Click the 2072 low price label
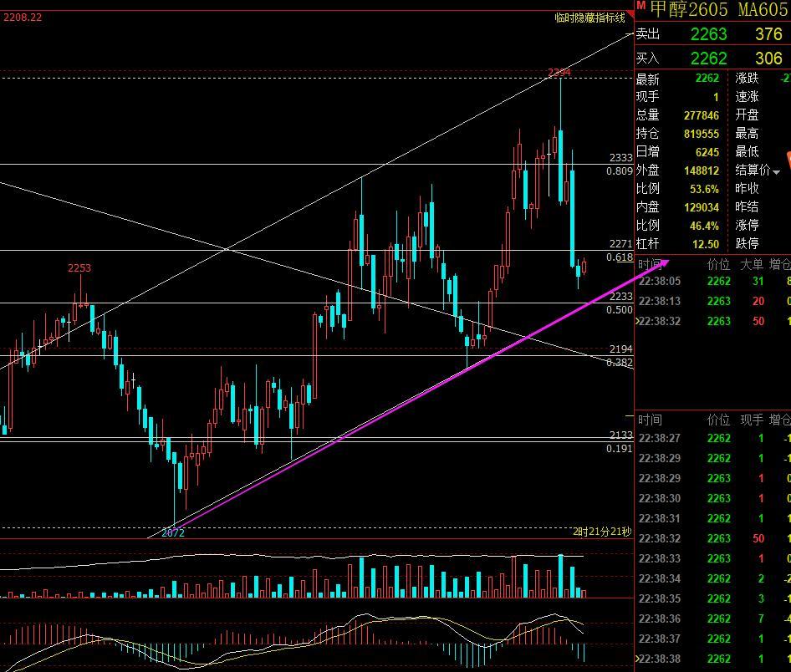791x672 pixels. point(173,533)
